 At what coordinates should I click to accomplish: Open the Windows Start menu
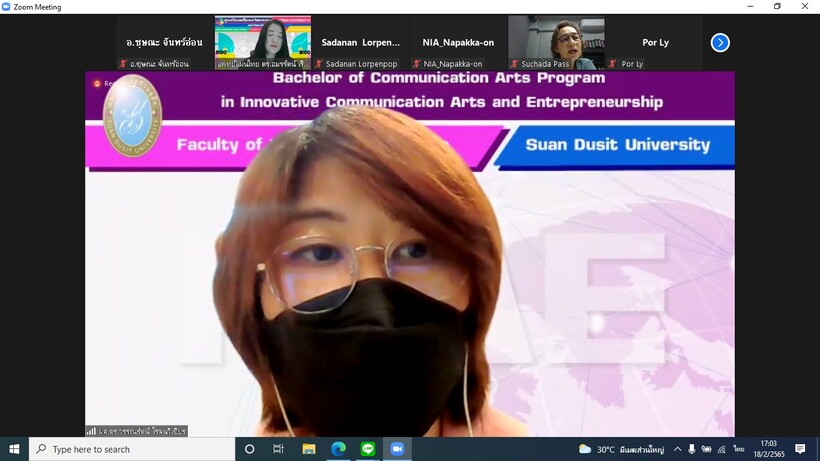click(x=14, y=449)
